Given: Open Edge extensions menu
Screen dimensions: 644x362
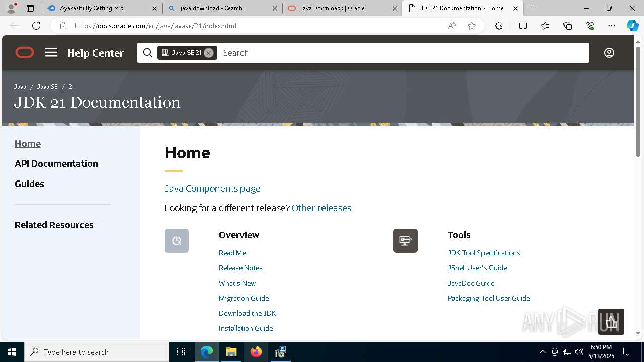Looking at the screenshot, I should coord(499,26).
